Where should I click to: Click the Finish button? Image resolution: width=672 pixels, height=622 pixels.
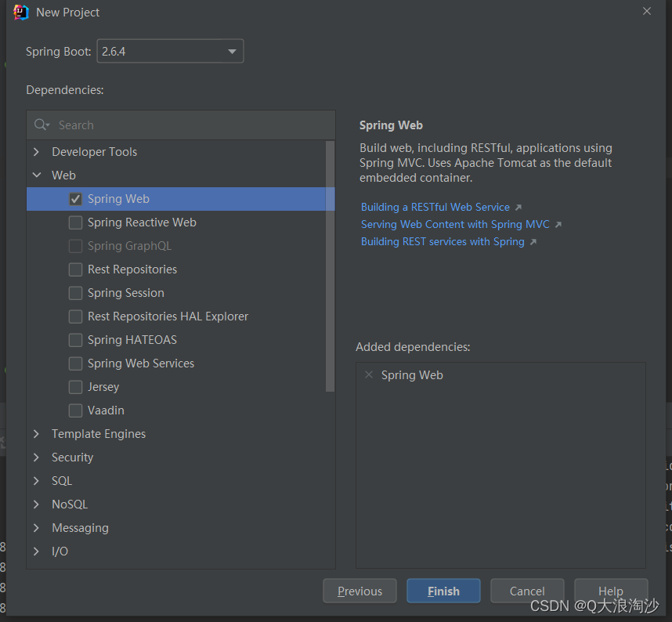tap(443, 591)
